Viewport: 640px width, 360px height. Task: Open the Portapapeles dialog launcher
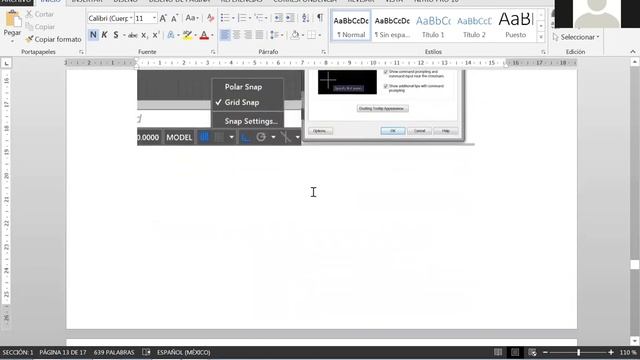click(81, 52)
